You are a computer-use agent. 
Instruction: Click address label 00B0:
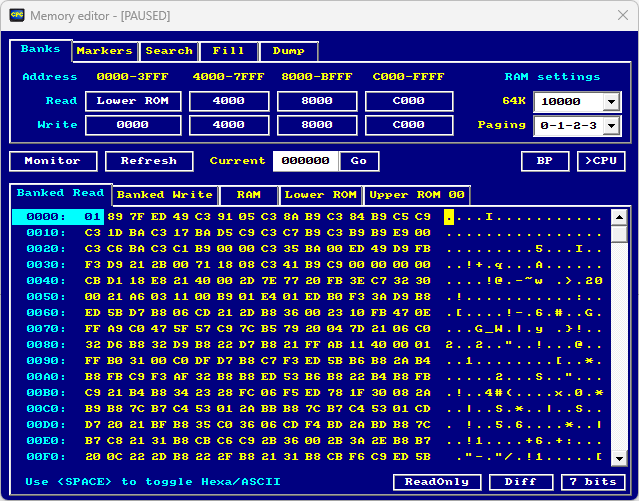tap(46, 393)
